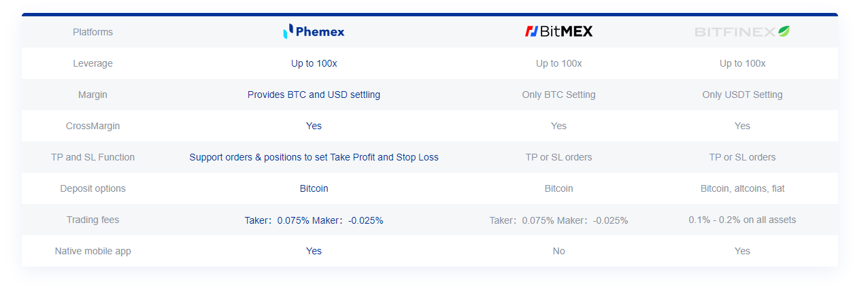Screen dimensions: 868x289
Task: Select Phemex Taker Maker fee text
Action: click(314, 220)
